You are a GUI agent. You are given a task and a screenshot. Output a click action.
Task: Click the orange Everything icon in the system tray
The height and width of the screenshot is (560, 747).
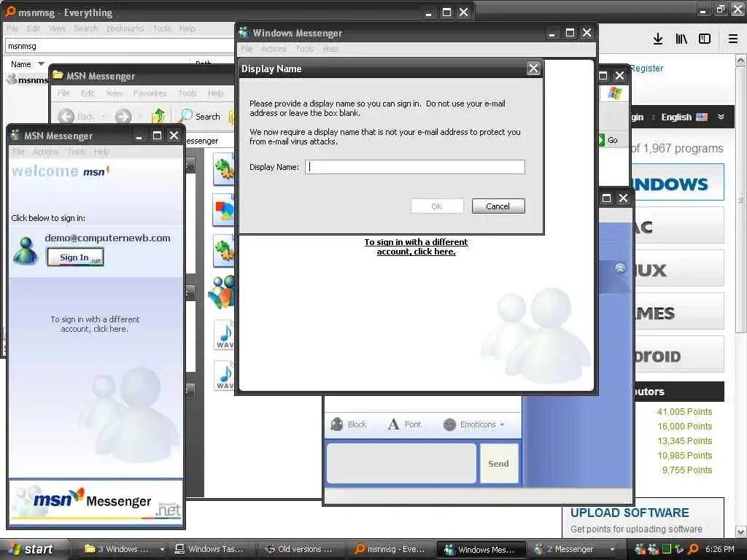(693, 549)
